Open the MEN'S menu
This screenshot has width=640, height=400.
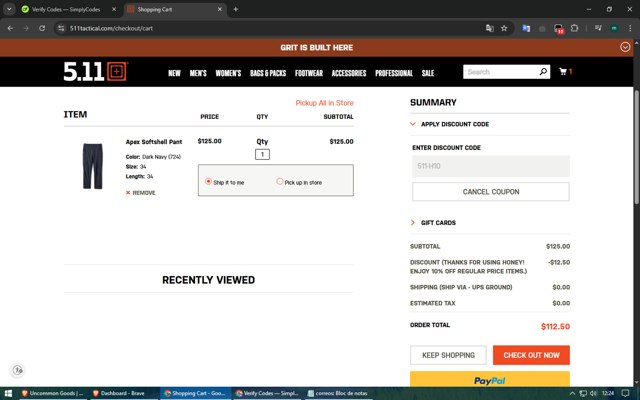tap(198, 73)
